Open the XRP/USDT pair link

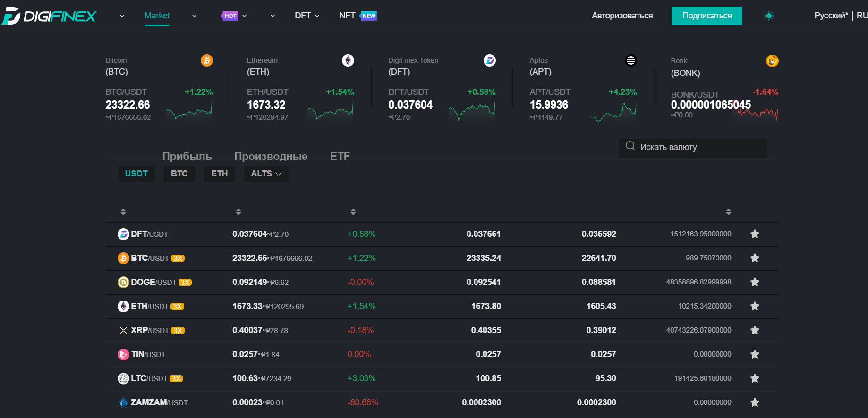(x=150, y=330)
